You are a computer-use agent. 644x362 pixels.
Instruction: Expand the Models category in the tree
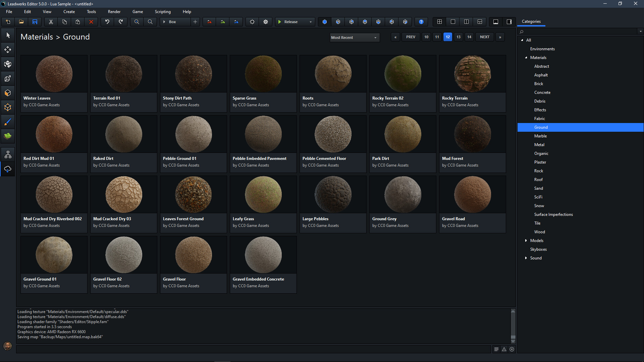tap(526, 240)
